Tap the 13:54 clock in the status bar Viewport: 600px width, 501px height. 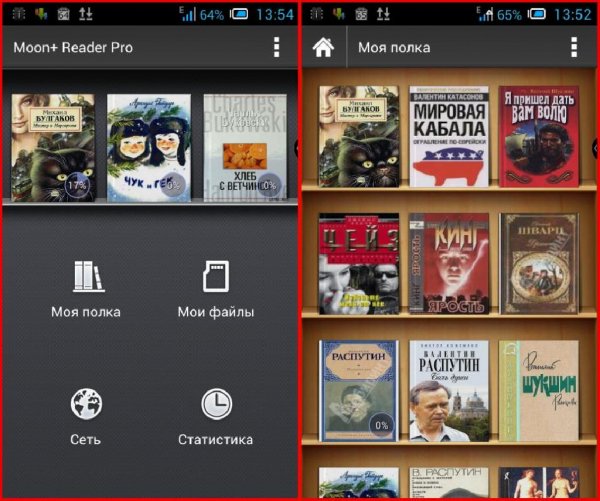[275, 15]
